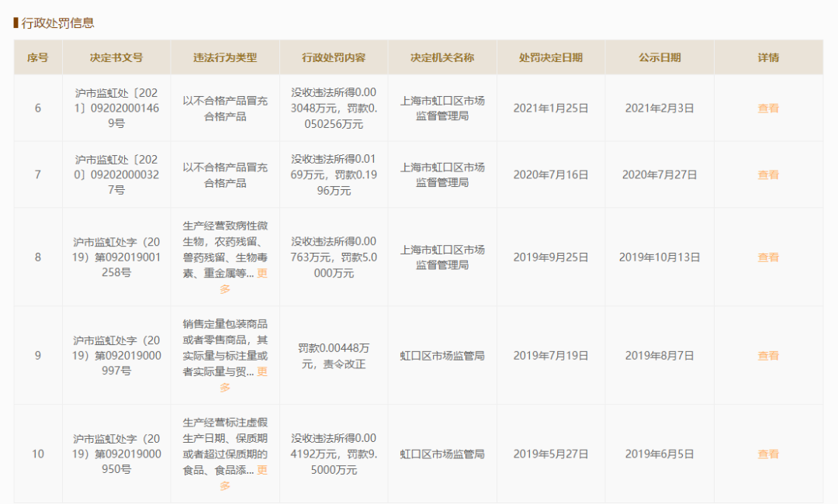The width and height of the screenshot is (838, 504).
Task: Click the 公示日期 column header
Action: click(x=661, y=57)
